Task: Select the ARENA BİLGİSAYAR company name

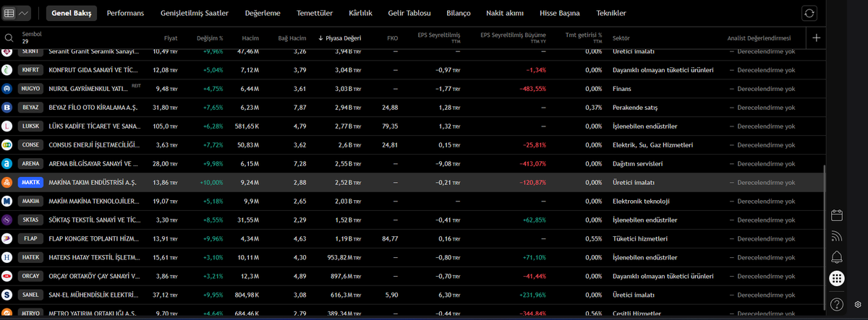Action: pos(93,164)
